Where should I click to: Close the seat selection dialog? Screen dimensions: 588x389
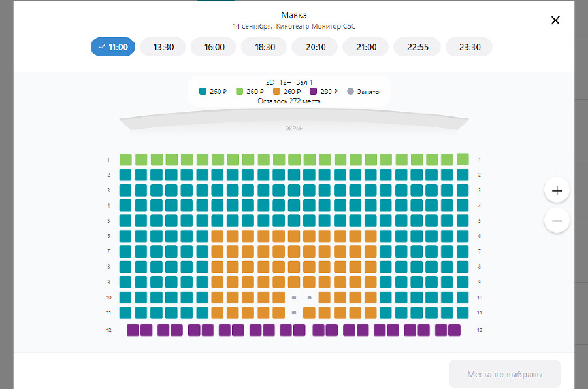point(555,20)
